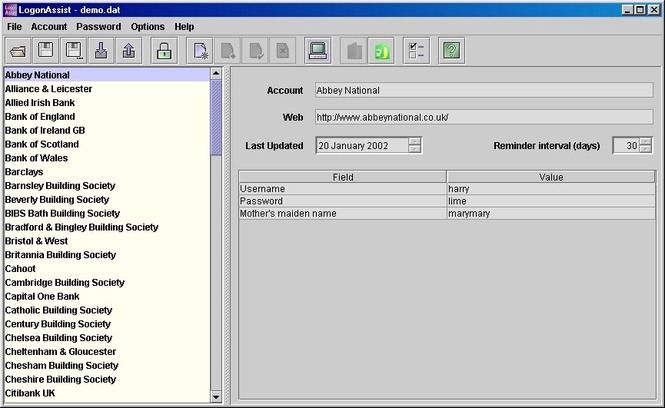The height and width of the screenshot is (408, 665).
Task: Click the greyed folder toolbar icon
Action: (x=354, y=51)
